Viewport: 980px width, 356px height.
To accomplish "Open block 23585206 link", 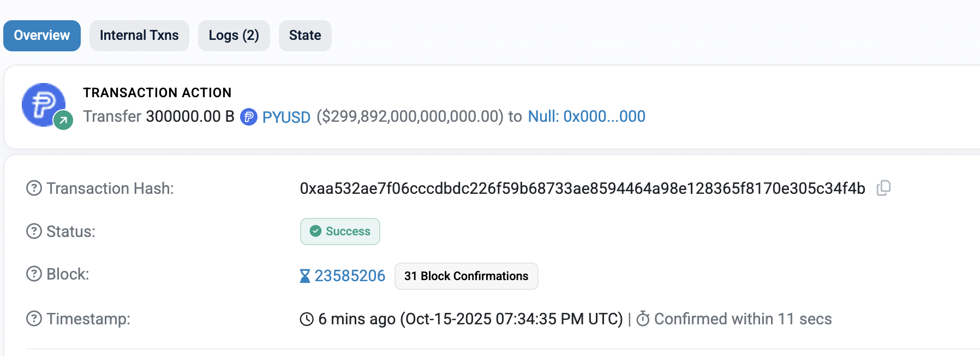I will tap(350, 276).
